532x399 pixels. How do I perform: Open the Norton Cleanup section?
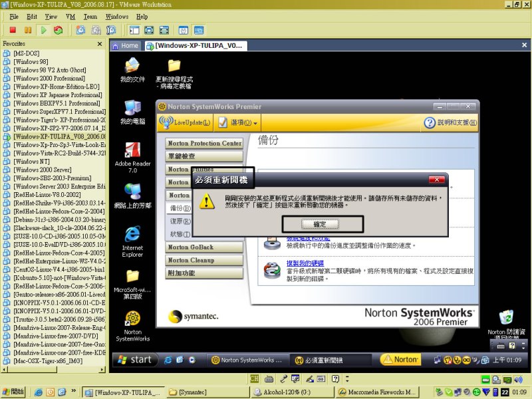pyautogui.click(x=205, y=260)
